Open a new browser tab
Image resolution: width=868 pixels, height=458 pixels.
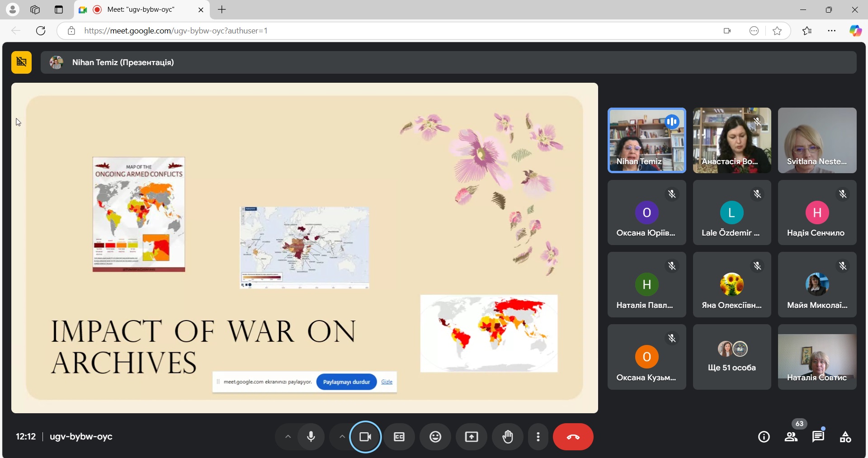coord(222,9)
